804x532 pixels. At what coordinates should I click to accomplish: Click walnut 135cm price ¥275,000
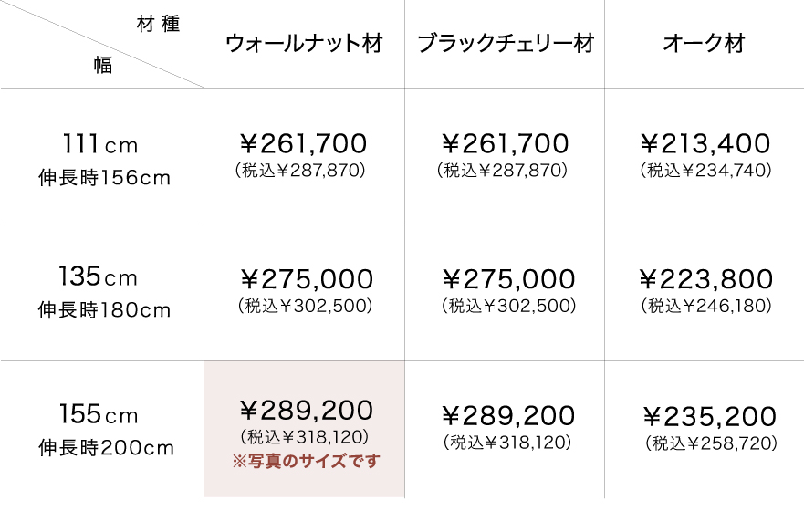(306, 279)
